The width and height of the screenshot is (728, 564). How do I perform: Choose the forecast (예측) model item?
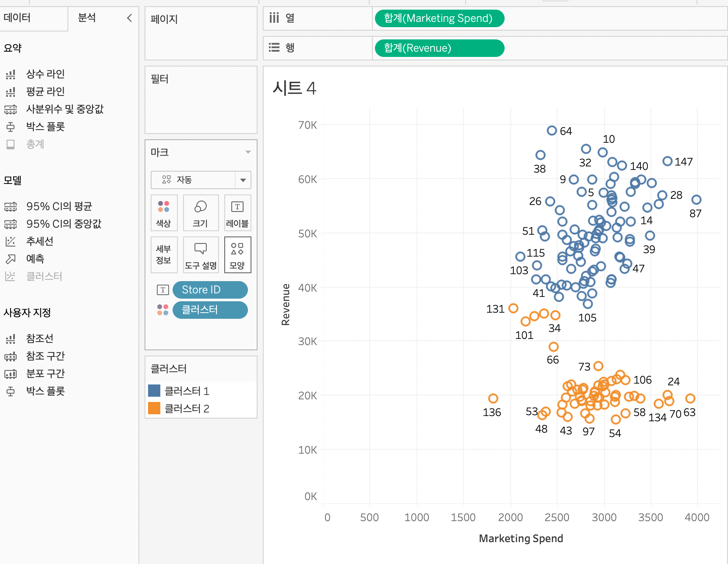pos(35,259)
